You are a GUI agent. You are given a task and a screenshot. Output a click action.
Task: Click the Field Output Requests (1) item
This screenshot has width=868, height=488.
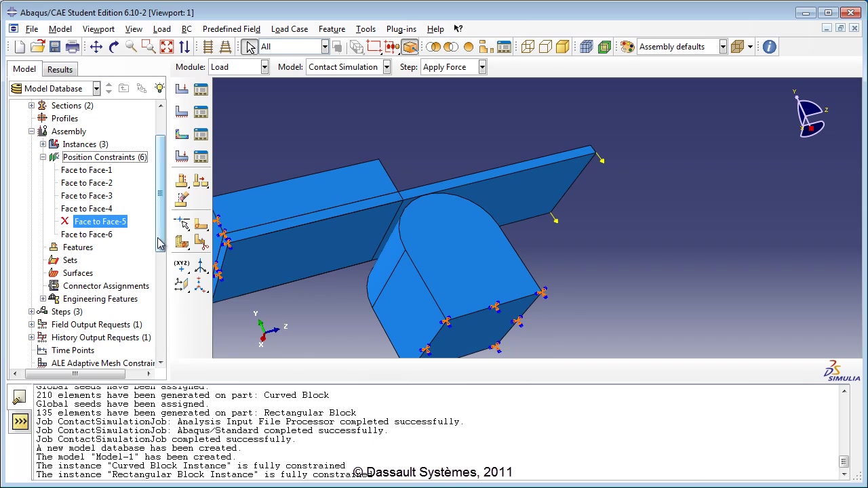point(96,325)
